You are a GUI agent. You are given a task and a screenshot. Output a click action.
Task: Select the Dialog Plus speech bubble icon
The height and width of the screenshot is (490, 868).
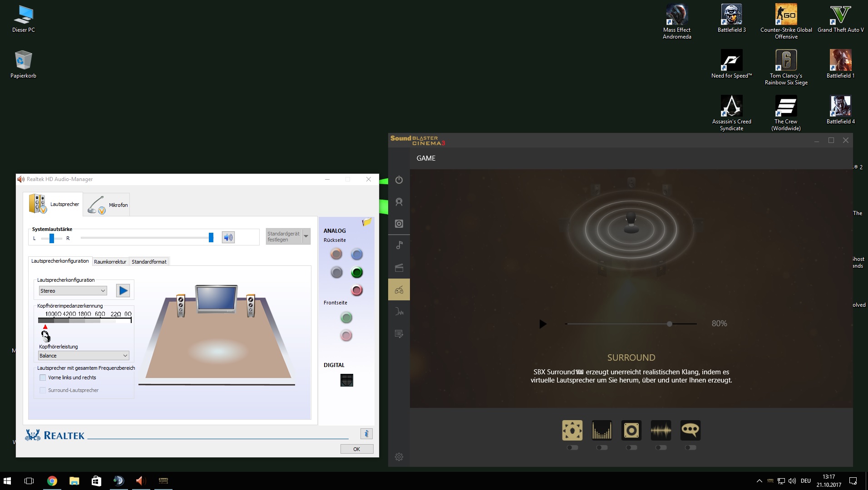click(690, 430)
